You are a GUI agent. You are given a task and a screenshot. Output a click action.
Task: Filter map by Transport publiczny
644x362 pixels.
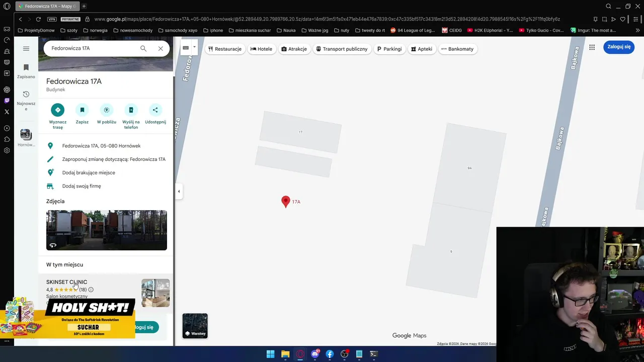(342, 49)
